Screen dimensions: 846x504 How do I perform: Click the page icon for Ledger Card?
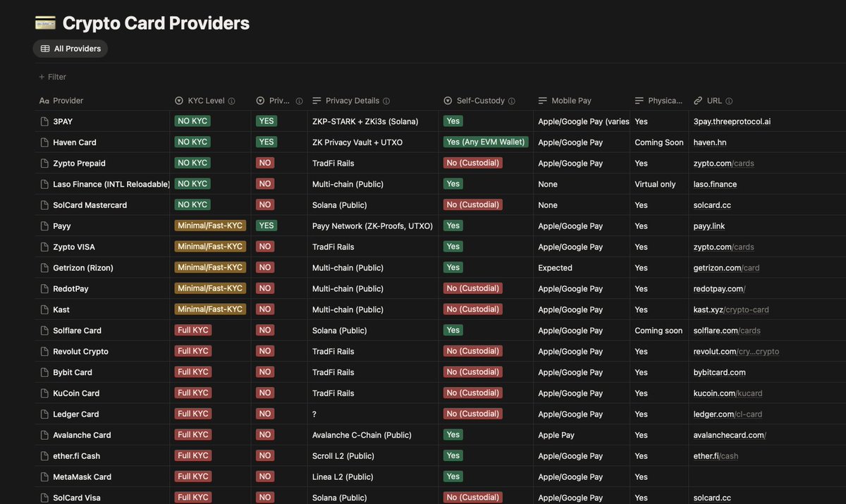coord(44,414)
